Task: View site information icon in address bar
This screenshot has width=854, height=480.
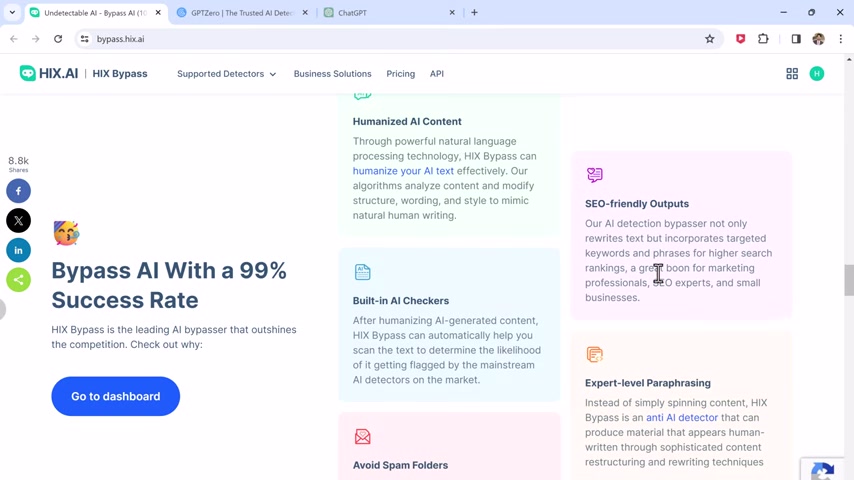Action: 84,39
